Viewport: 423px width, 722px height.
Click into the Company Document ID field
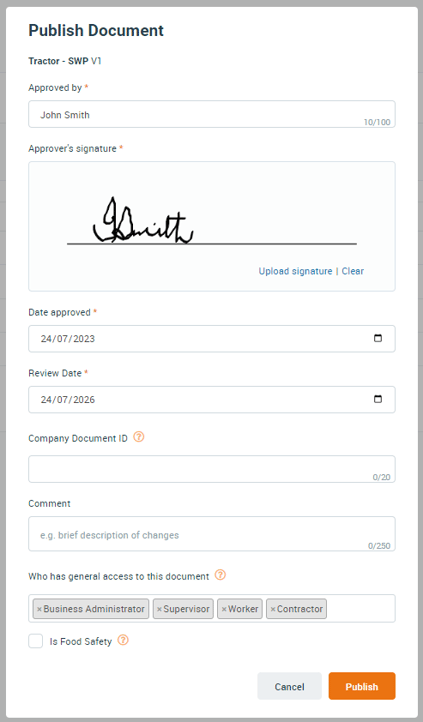pyautogui.click(x=212, y=469)
